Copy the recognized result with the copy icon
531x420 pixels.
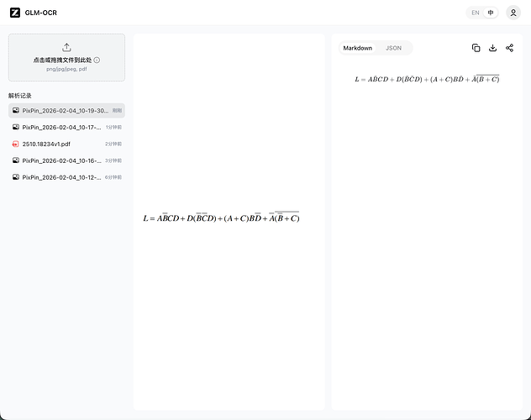pos(476,48)
